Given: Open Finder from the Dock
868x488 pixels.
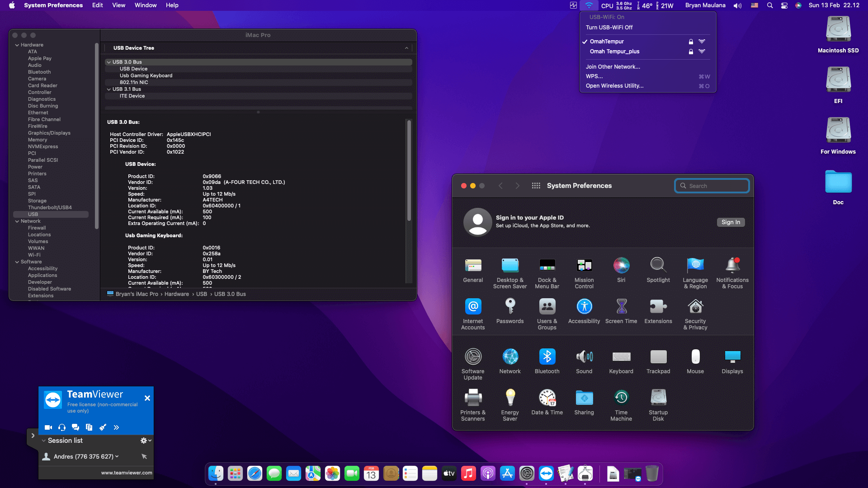Looking at the screenshot, I should [x=216, y=474].
